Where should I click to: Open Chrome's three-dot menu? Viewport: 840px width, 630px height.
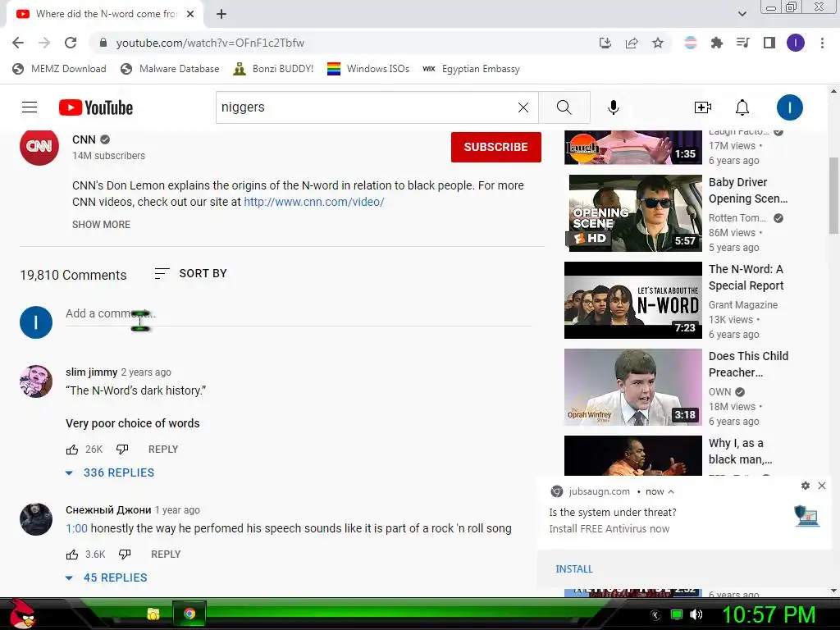click(x=822, y=43)
